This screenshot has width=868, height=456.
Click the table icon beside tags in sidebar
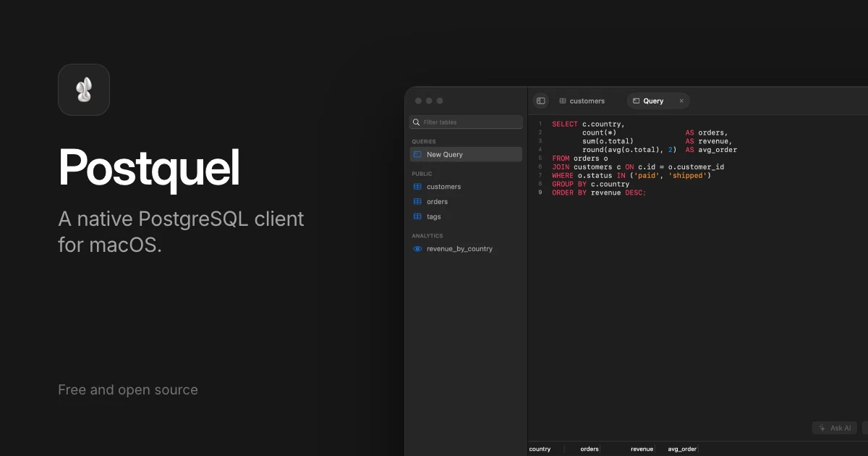tap(417, 216)
